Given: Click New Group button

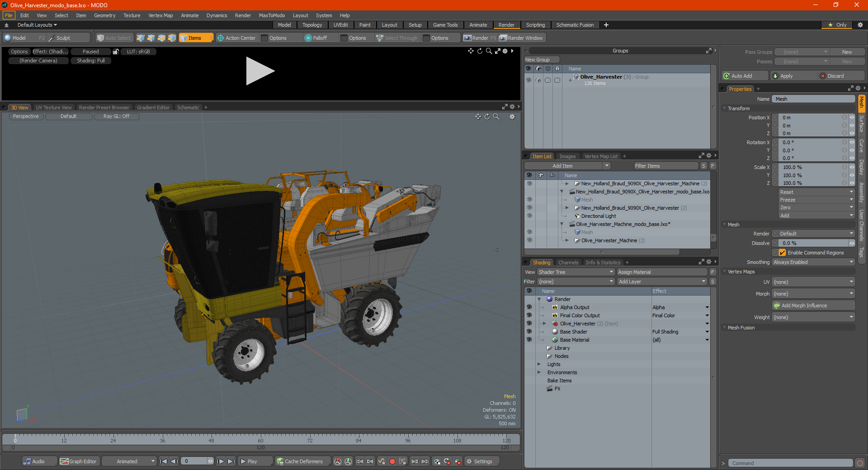Looking at the screenshot, I should pos(542,60).
